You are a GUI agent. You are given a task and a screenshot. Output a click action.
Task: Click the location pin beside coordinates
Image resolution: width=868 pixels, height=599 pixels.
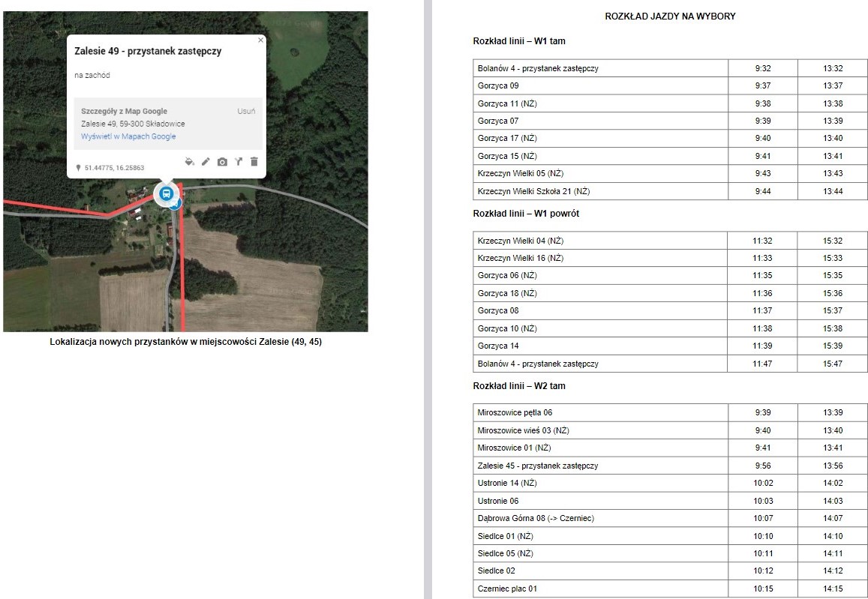pos(78,168)
